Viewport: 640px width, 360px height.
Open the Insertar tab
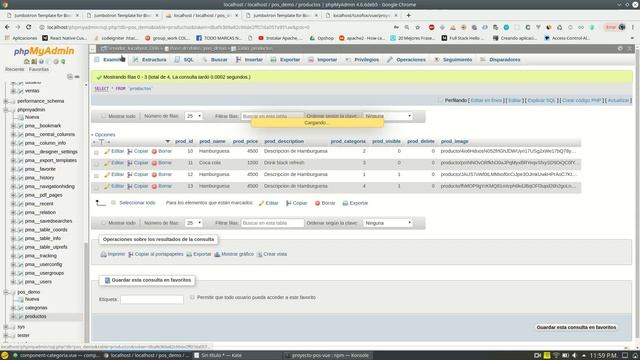click(x=249, y=60)
